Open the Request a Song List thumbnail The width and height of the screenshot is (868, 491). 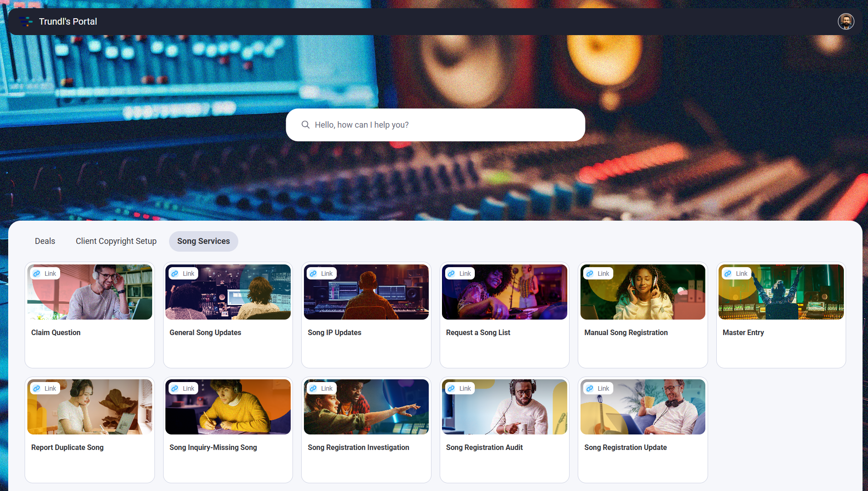(504, 292)
